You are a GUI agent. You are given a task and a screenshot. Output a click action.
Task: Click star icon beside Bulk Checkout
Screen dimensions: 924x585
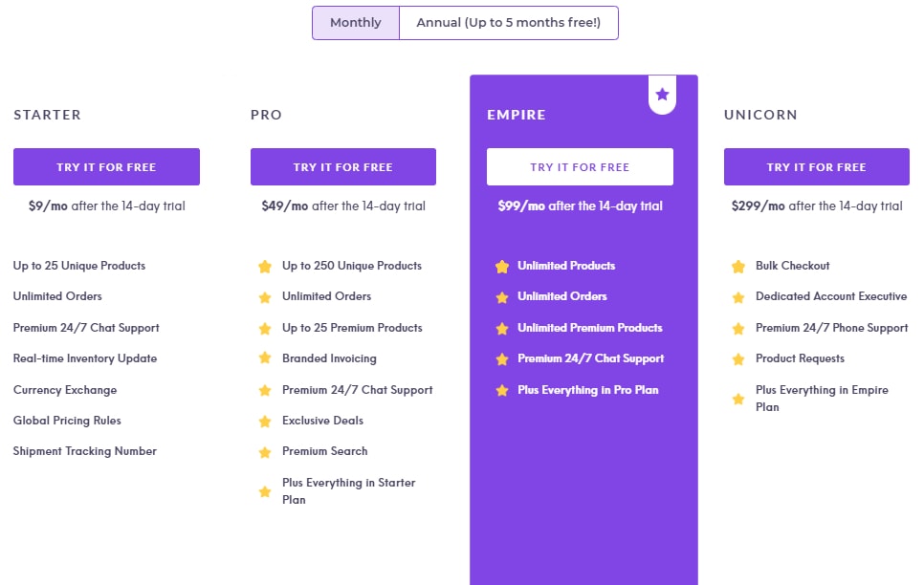[x=738, y=267]
